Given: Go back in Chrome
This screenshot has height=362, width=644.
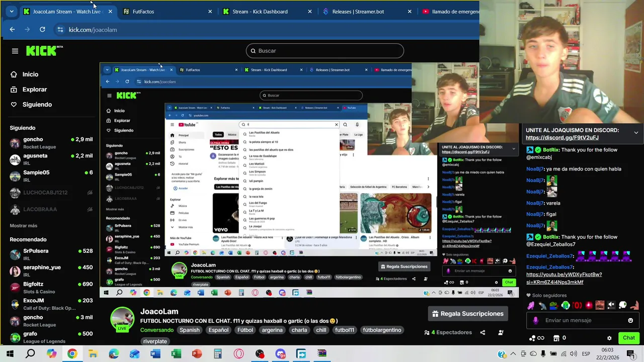Looking at the screenshot, I should pos(12,30).
